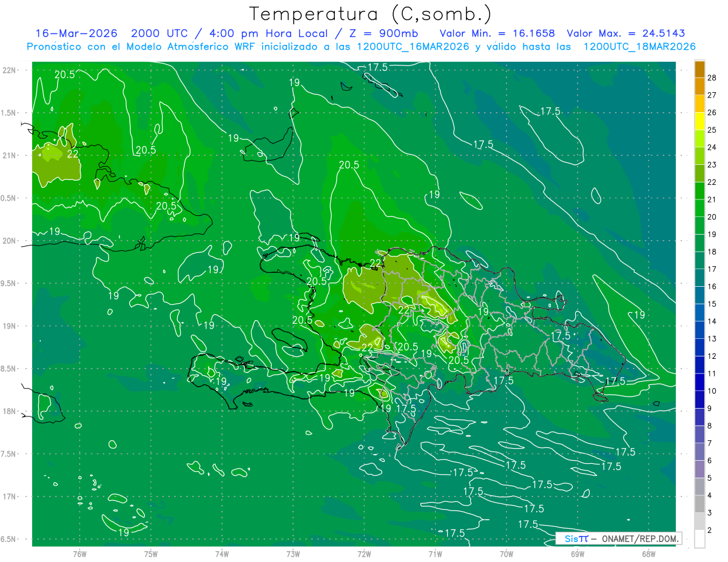728x562 pixels.
Task: Click the "72W" longitude axis label
Action: pos(364,554)
